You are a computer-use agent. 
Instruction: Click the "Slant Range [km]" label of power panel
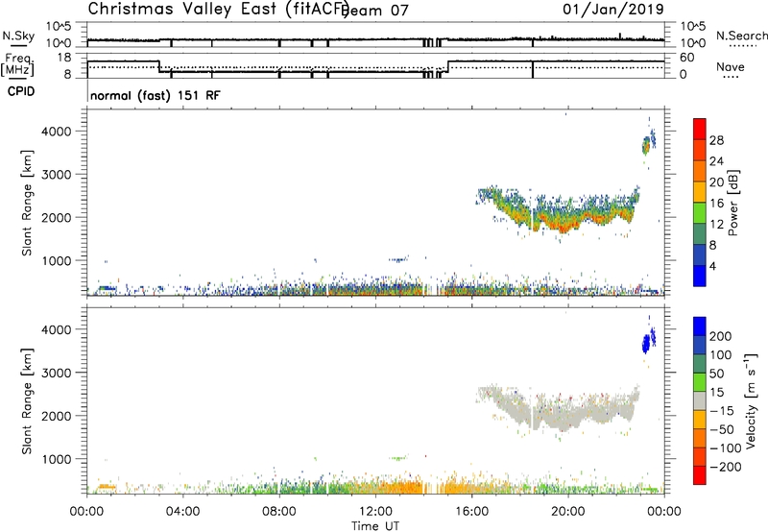pyautogui.click(x=27, y=203)
